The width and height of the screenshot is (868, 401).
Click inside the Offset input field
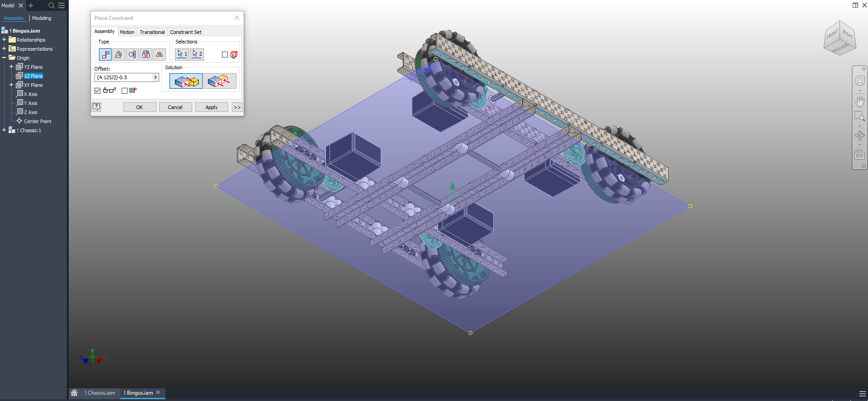tap(123, 77)
